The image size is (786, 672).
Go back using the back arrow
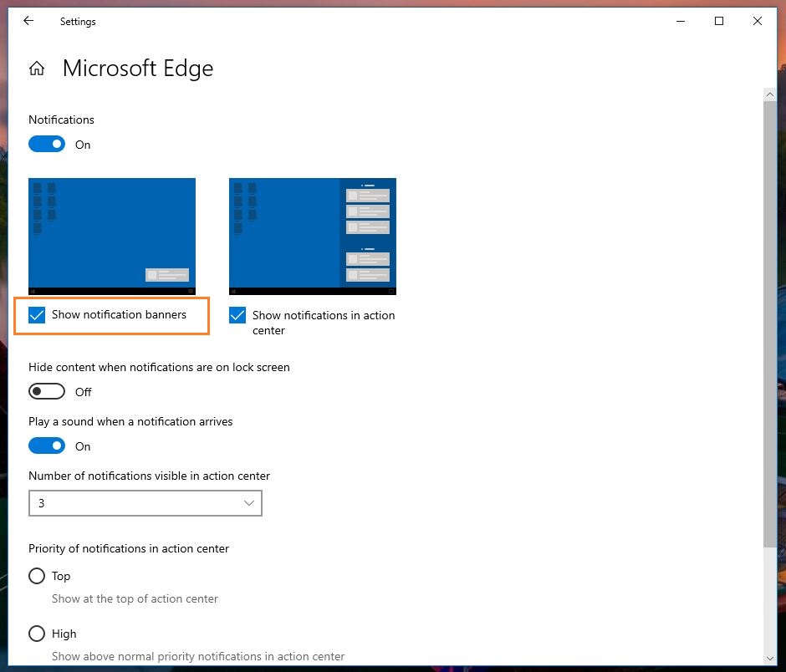28,21
